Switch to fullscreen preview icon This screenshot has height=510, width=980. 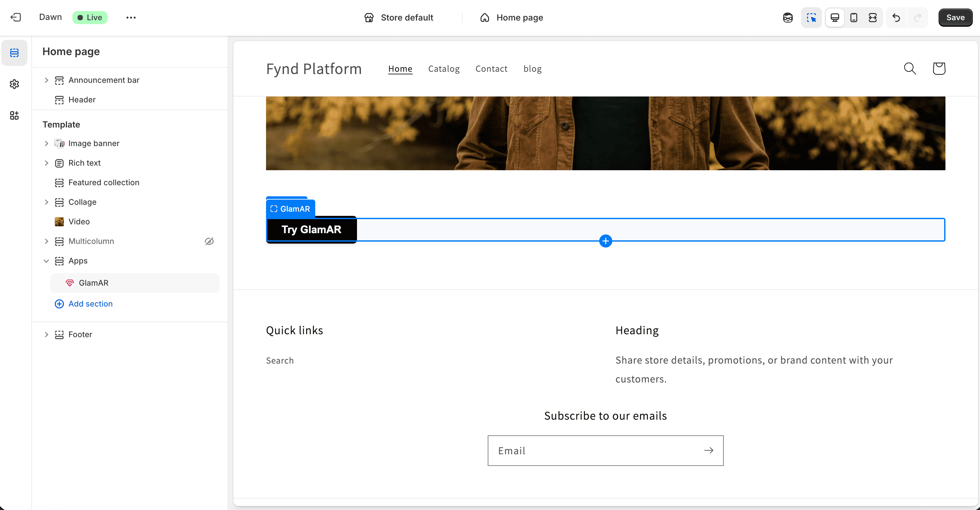click(873, 18)
